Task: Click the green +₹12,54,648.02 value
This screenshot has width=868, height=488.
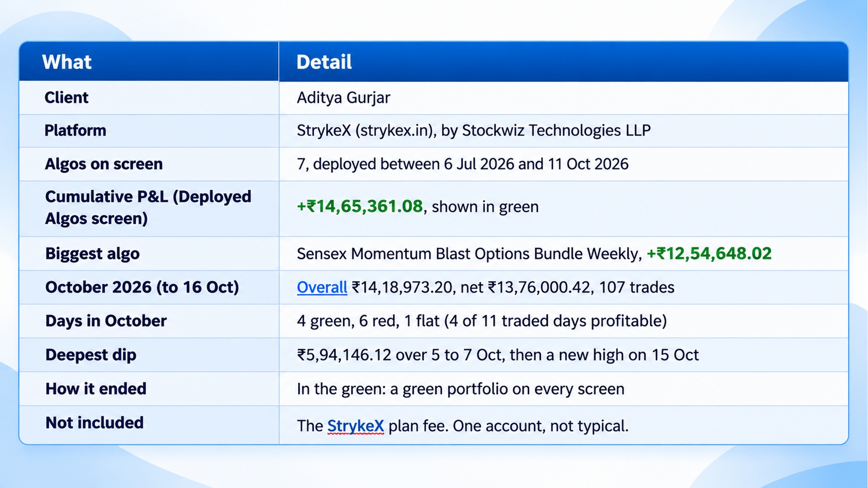Action: click(x=709, y=253)
